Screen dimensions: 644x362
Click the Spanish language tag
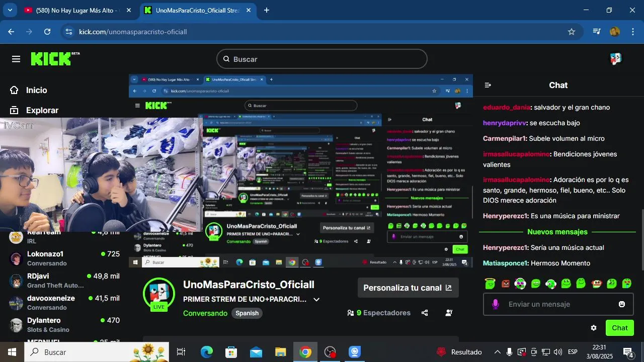click(247, 313)
